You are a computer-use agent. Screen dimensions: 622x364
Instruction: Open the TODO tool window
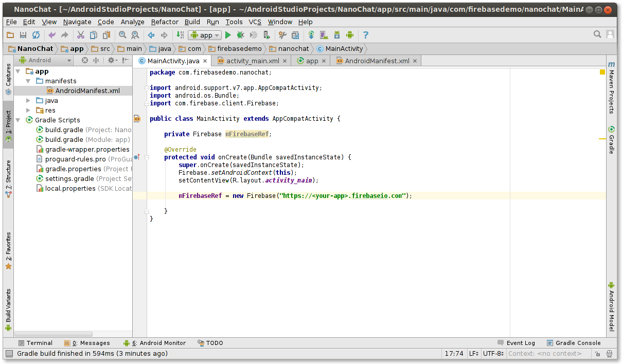[210, 343]
